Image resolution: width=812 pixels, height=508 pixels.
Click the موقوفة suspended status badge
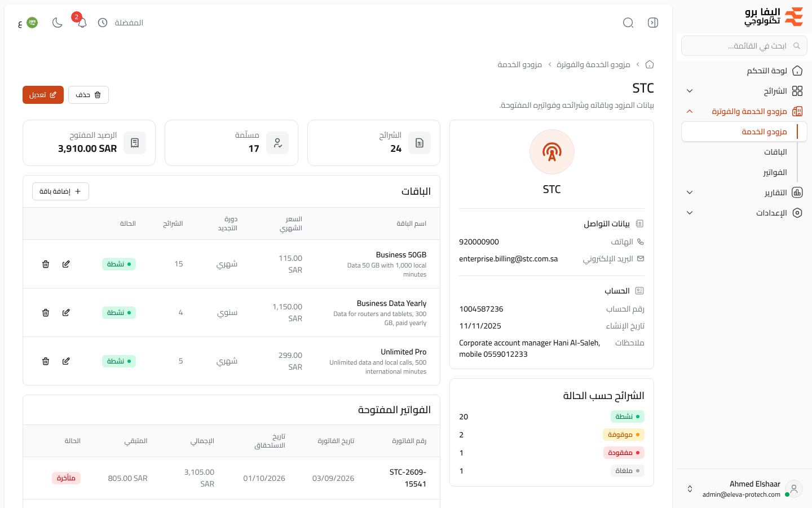point(624,435)
